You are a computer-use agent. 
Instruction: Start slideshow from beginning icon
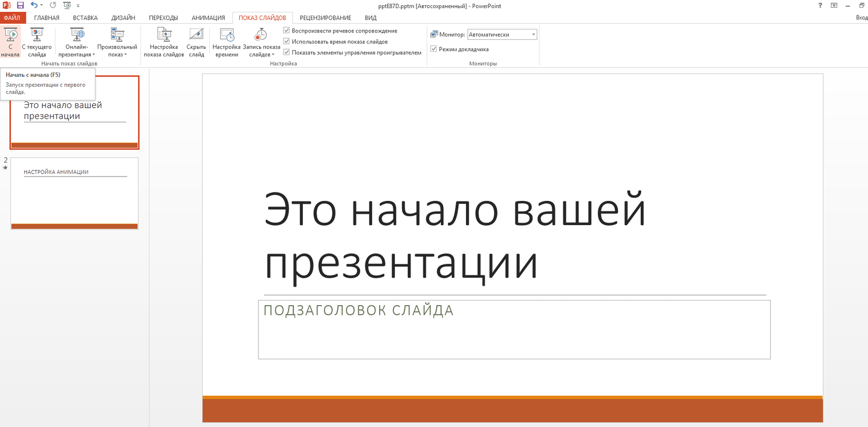[x=10, y=35]
